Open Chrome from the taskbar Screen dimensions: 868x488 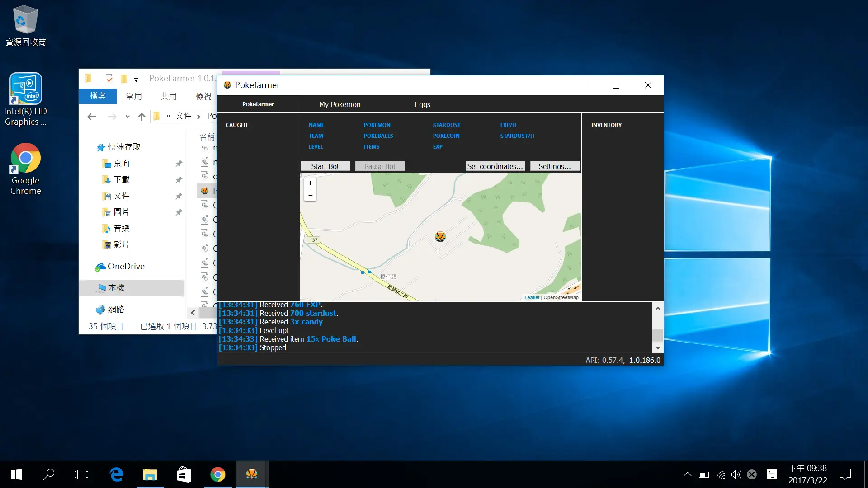218,474
